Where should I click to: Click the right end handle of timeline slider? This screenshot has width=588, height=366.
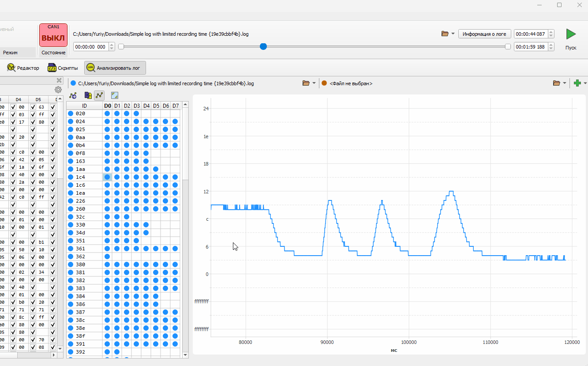(x=508, y=46)
